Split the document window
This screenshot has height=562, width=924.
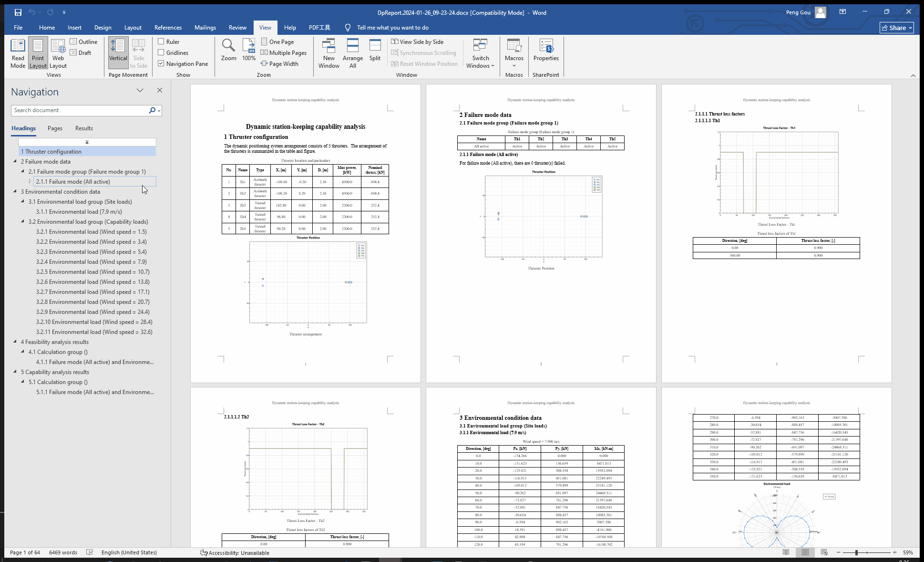(375, 50)
